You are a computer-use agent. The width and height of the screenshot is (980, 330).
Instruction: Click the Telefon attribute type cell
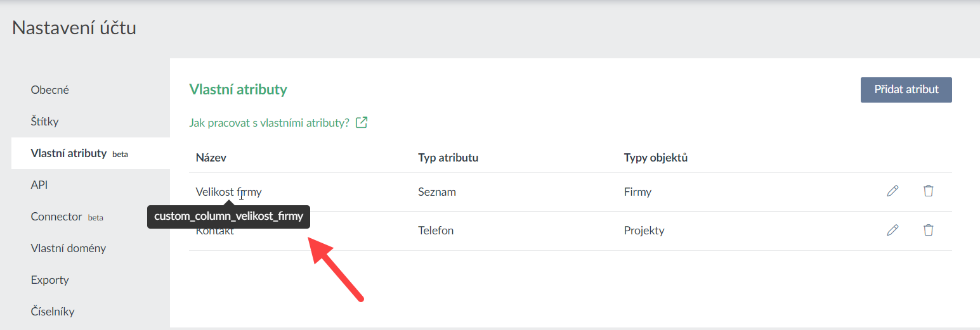436,231
